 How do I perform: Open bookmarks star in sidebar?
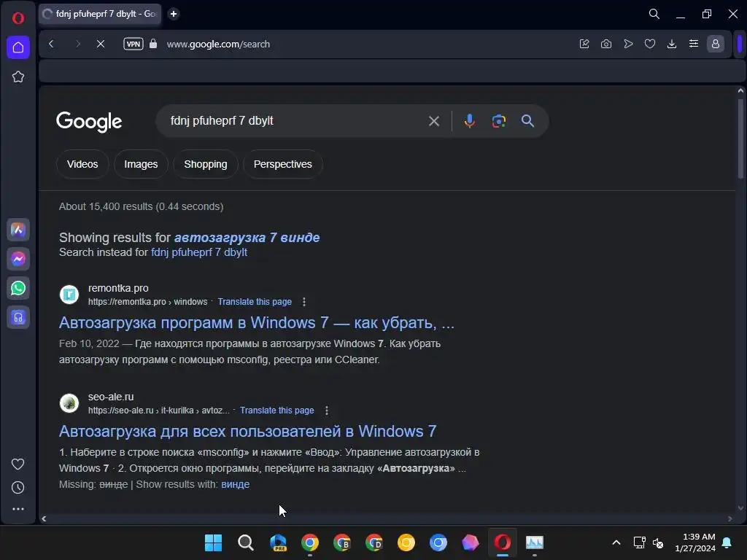(x=18, y=77)
